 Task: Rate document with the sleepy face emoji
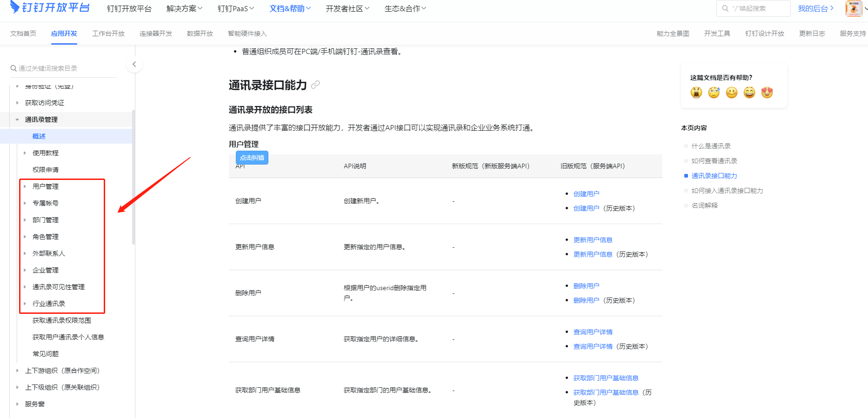tap(714, 93)
